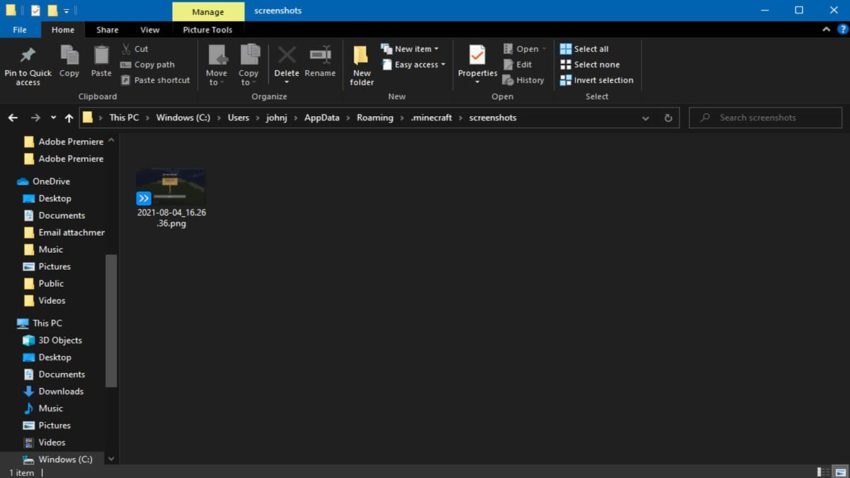Open the New item dropdown
Screen dimensions: 850x478
[410, 49]
